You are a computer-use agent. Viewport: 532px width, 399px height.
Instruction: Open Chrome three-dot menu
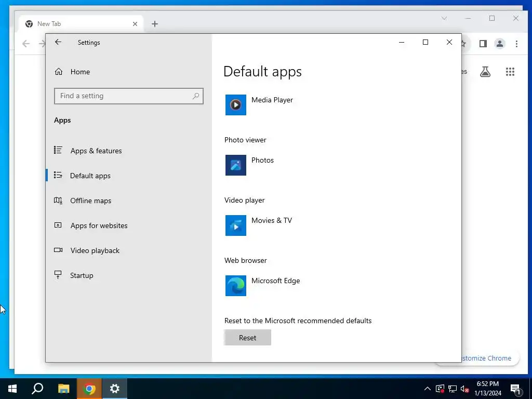pos(516,44)
